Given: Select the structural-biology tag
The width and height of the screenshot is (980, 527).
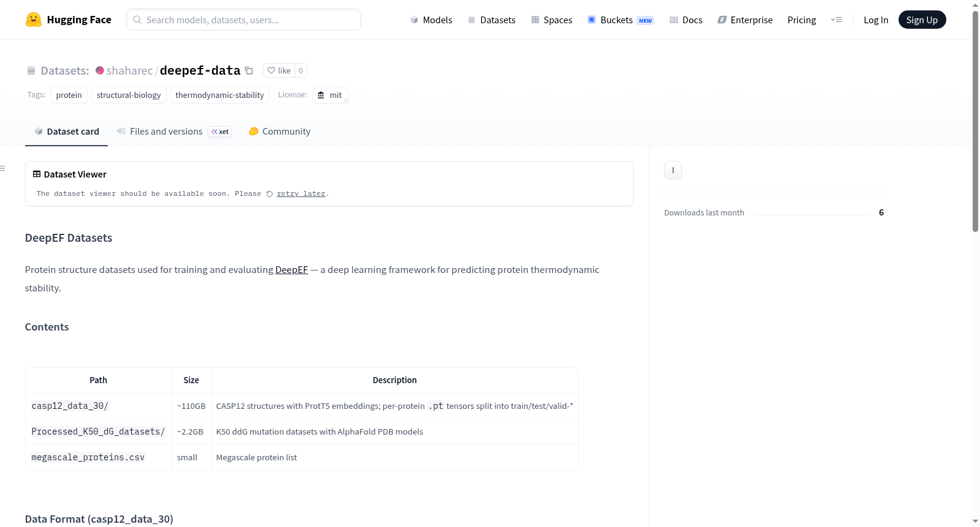Looking at the screenshot, I should pyautogui.click(x=129, y=95).
